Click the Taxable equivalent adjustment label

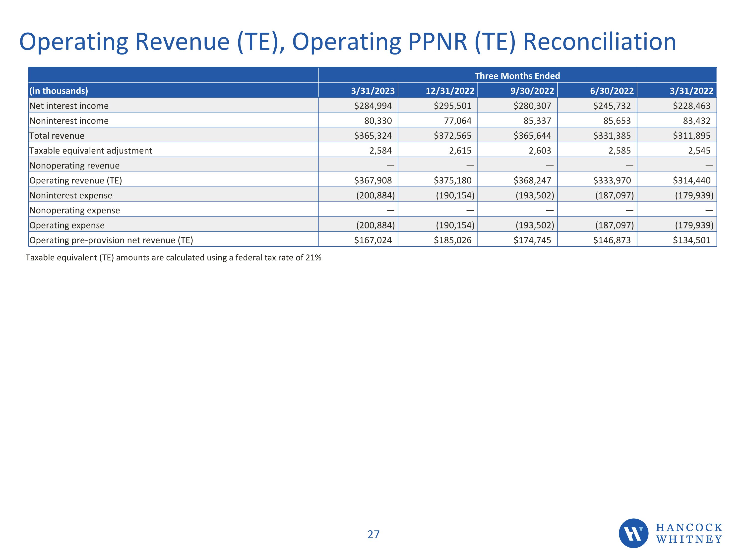tap(90, 151)
